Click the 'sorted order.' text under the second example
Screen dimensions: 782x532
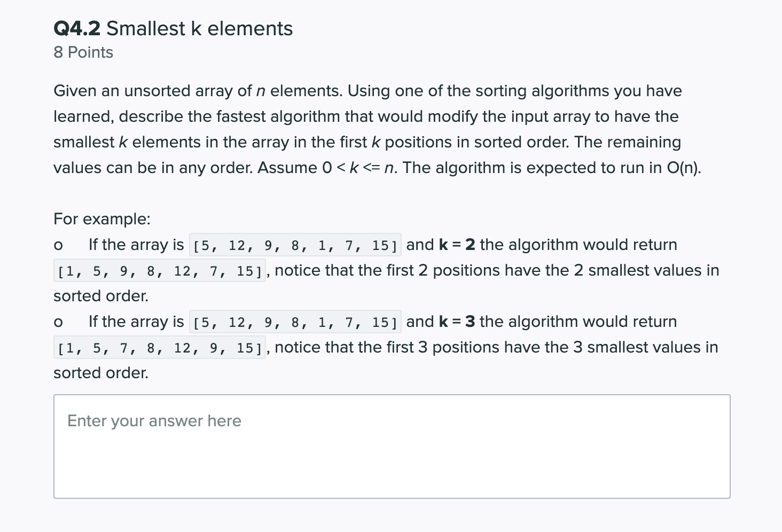tap(101, 373)
